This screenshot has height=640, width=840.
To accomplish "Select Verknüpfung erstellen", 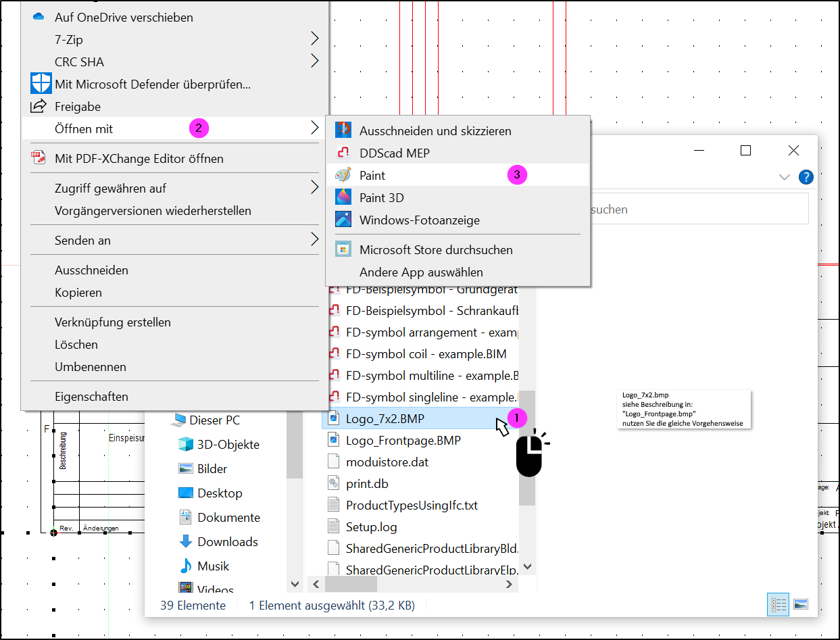I will pyautogui.click(x=113, y=322).
